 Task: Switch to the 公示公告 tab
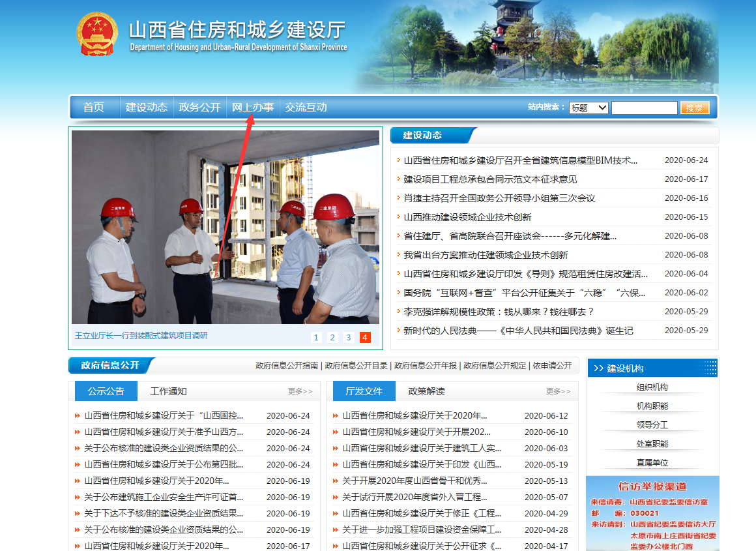tap(104, 390)
